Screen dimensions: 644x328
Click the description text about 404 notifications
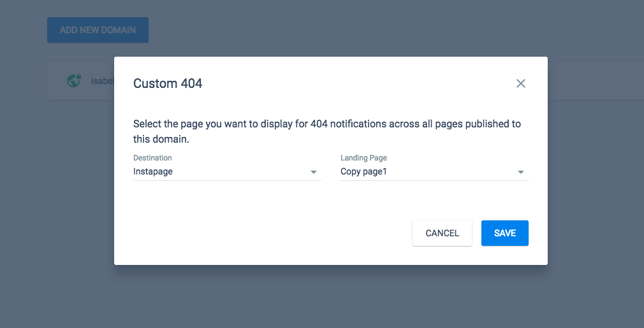pos(327,131)
